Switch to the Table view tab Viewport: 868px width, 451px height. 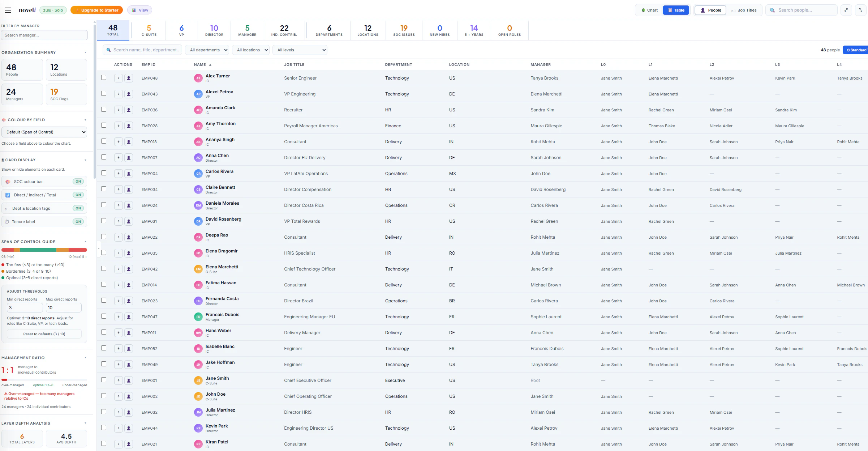(x=676, y=10)
